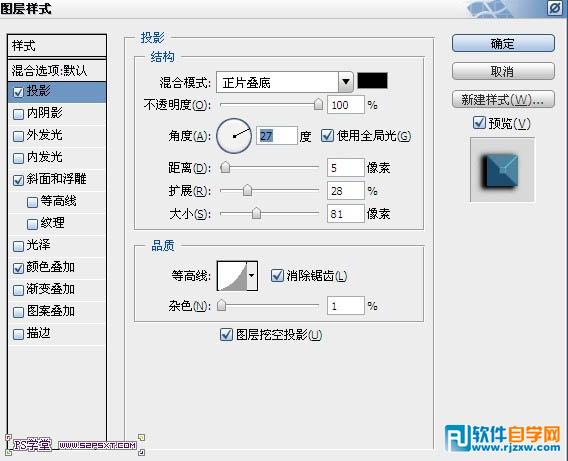Toggle the 预览 preview checkbox
Screen dimensions: 568x461
pos(479,123)
